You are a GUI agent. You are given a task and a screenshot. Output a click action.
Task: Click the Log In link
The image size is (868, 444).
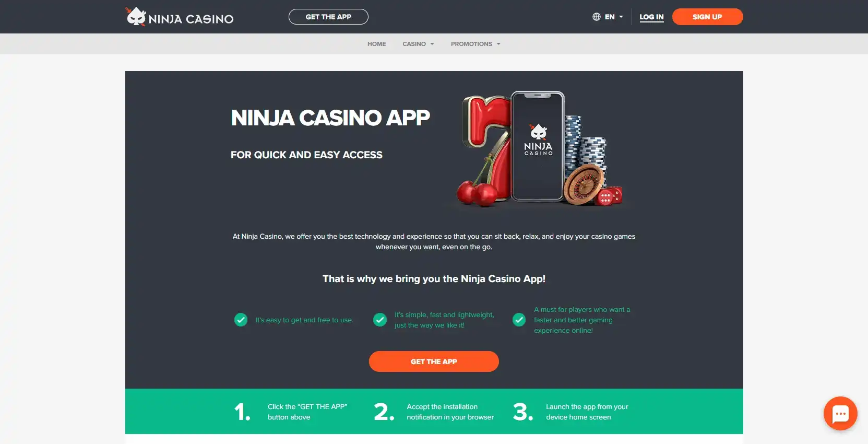point(651,17)
